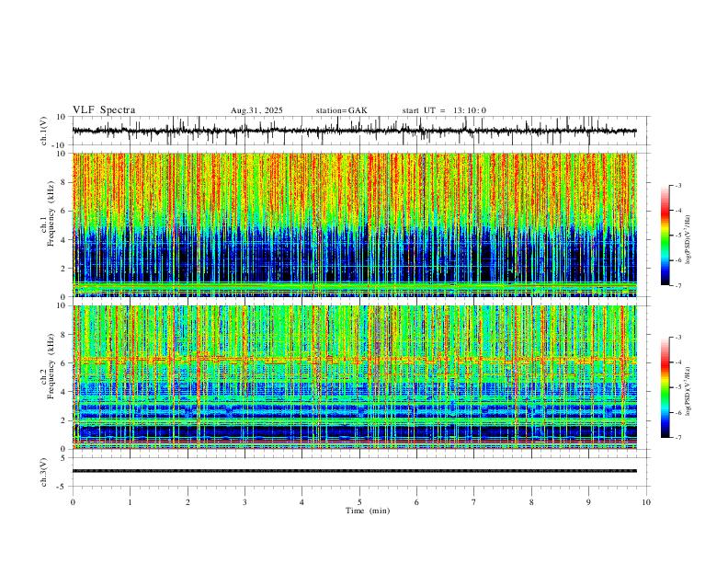Click time axis tick label "7"
Screen dimensions: 728x563
click(474, 502)
